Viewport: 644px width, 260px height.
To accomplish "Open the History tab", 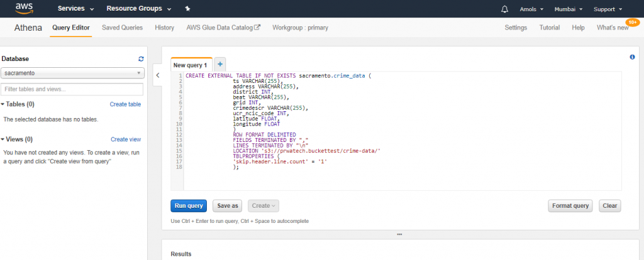I will point(164,28).
